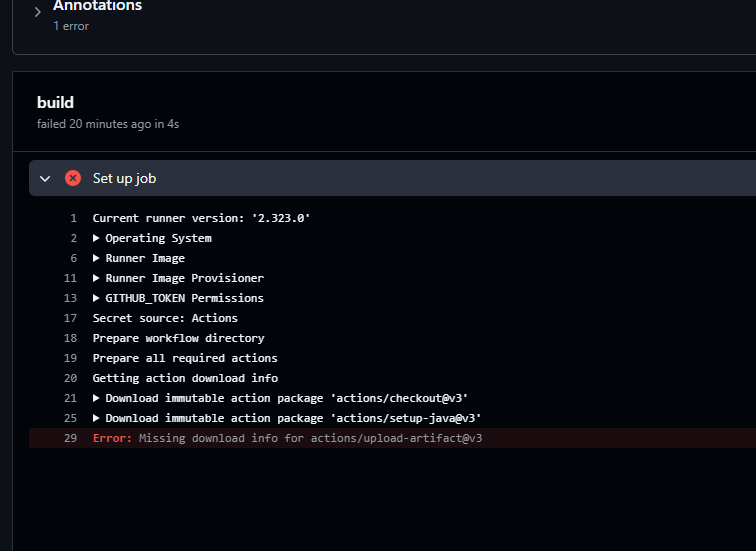Click log line number 20

pyautogui.click(x=70, y=378)
